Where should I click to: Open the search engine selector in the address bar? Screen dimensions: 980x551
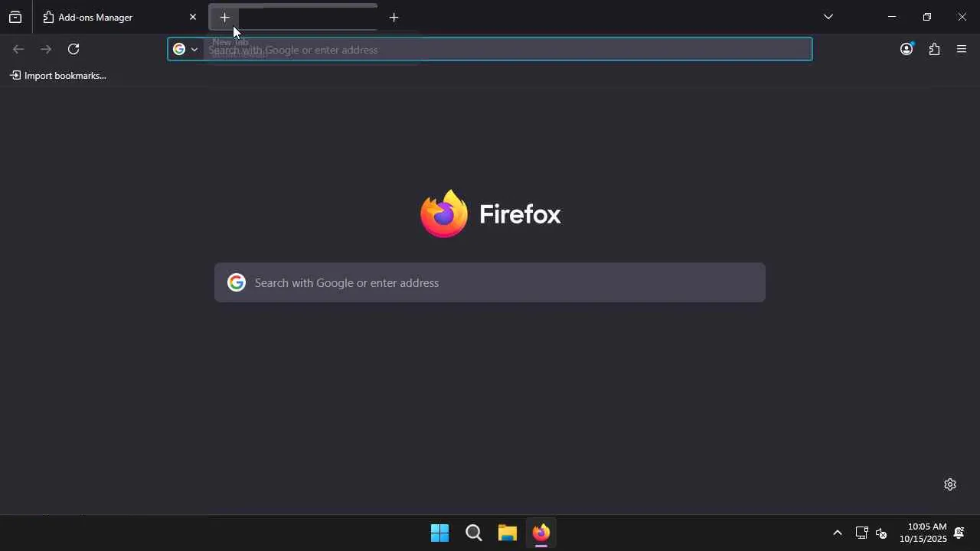pyautogui.click(x=185, y=49)
